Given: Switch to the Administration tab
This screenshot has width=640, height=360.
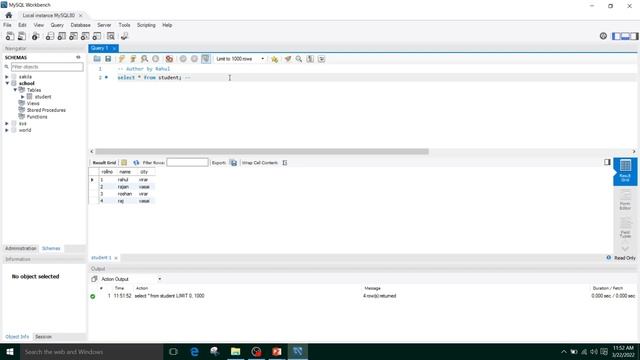Looking at the screenshot, I should (x=21, y=248).
